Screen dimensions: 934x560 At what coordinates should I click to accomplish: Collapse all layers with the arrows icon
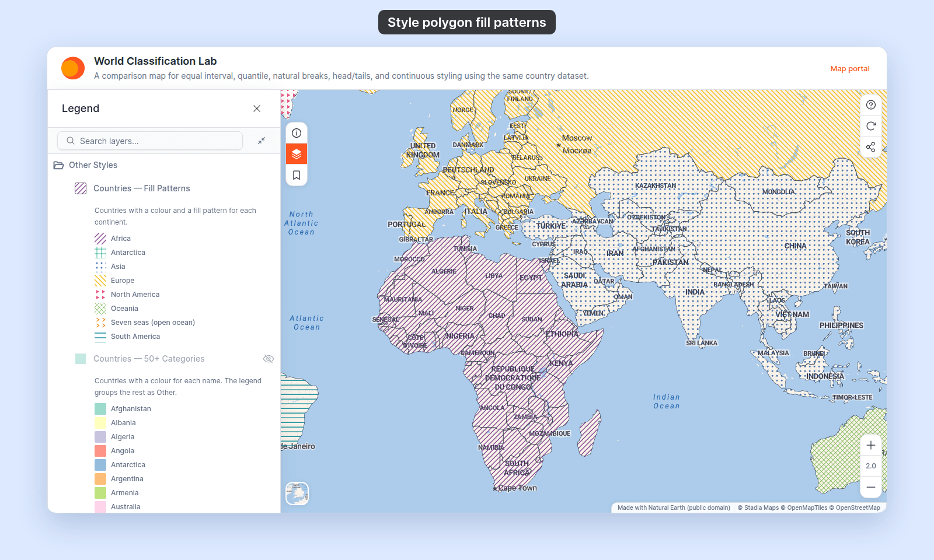point(262,141)
